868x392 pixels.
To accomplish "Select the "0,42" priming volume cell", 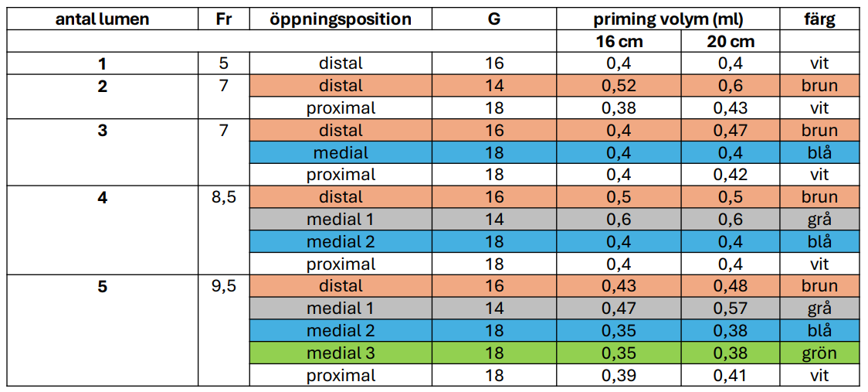I will click(731, 175).
